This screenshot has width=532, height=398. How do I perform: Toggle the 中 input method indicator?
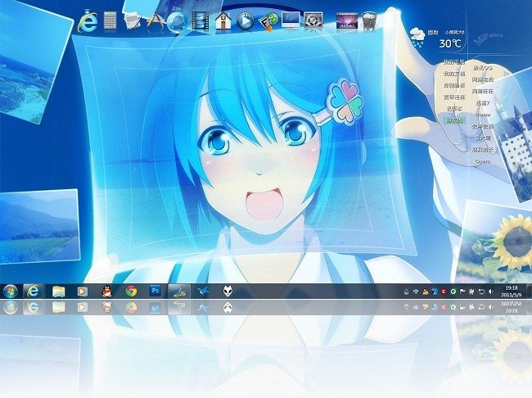coord(416,292)
